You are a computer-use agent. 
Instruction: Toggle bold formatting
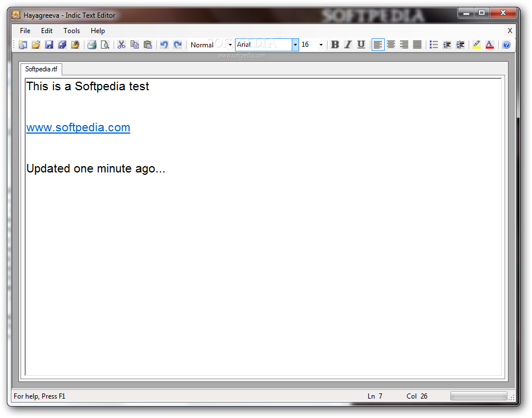[335, 45]
